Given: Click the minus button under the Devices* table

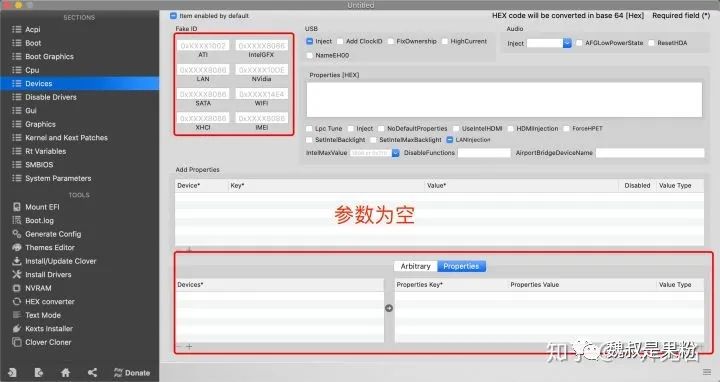Looking at the screenshot, I should pos(179,347).
